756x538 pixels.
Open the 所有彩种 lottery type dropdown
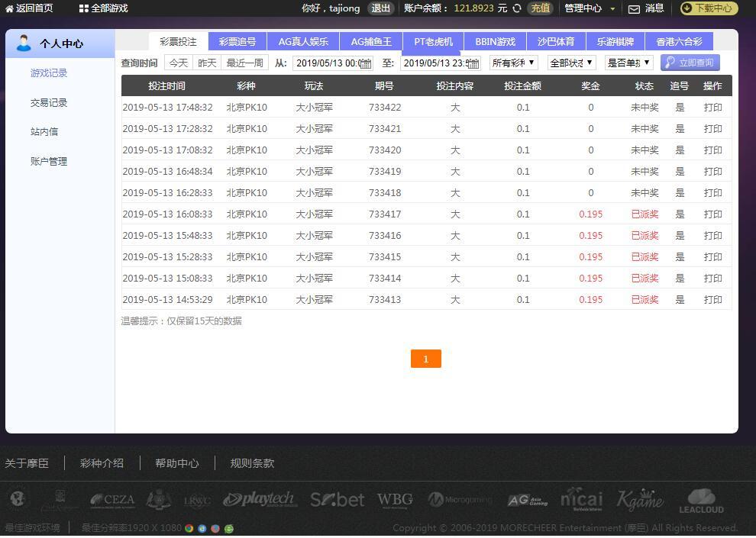click(x=513, y=63)
